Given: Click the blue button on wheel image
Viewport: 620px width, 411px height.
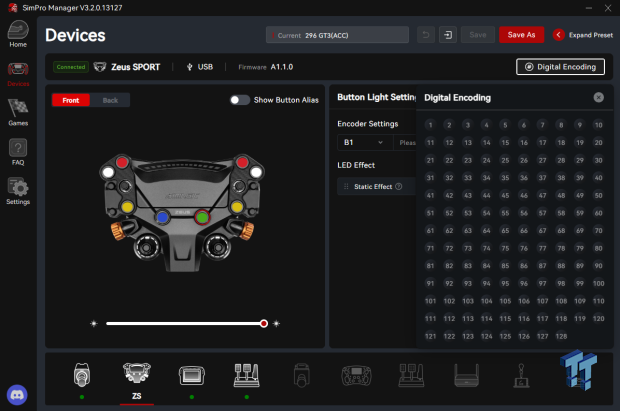Looking at the screenshot, I should click(x=163, y=217).
